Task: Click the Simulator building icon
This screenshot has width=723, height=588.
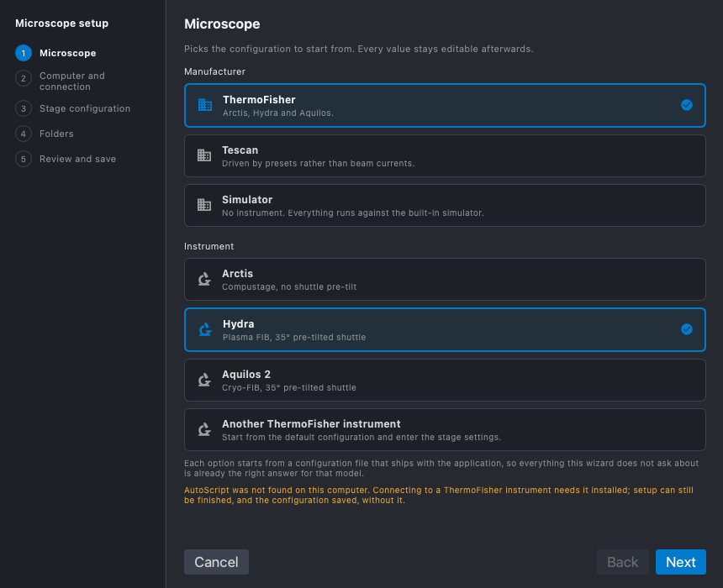Action: (x=204, y=205)
